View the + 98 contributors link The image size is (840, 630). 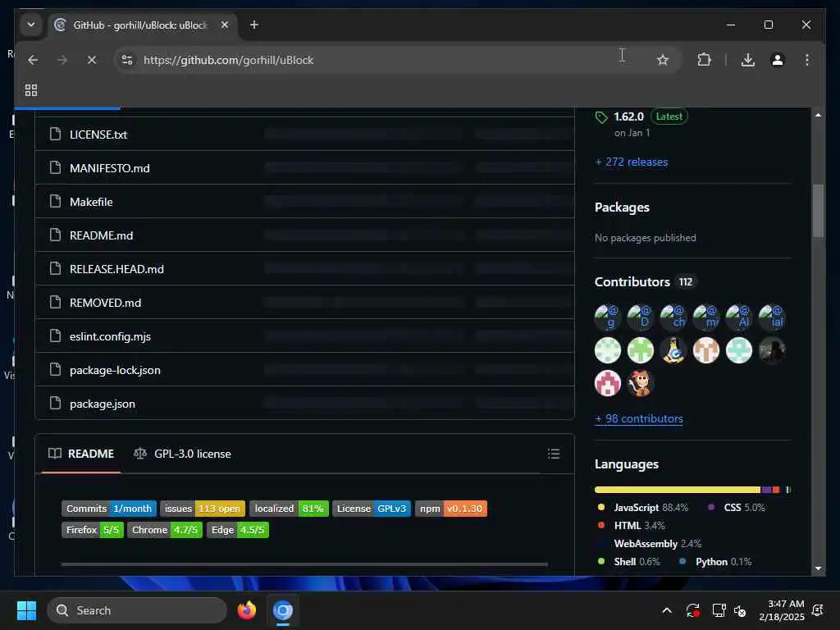pos(639,419)
